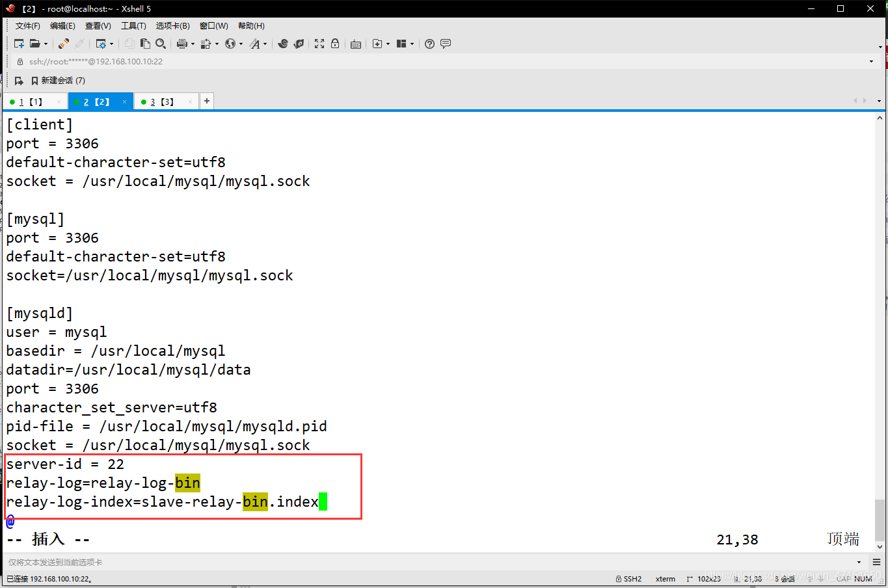The width and height of the screenshot is (888, 588).
Task: Close session tab 1【1】
Action: [x=59, y=102]
